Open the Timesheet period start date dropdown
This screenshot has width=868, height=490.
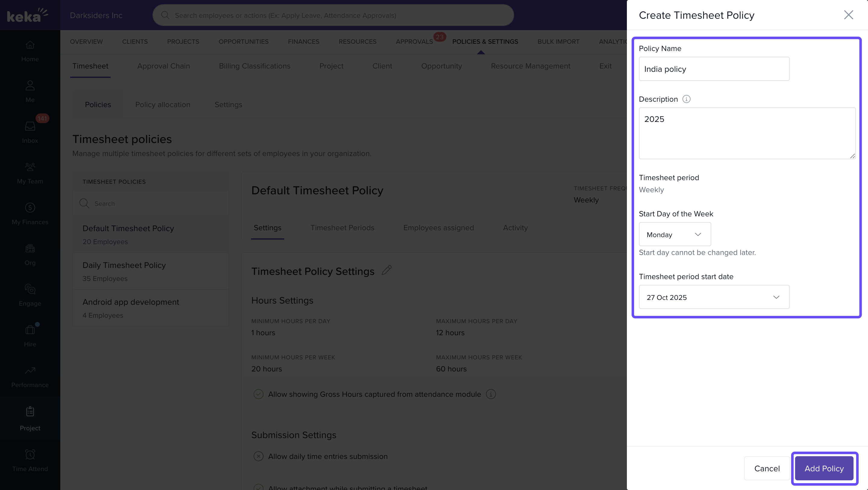coord(714,297)
